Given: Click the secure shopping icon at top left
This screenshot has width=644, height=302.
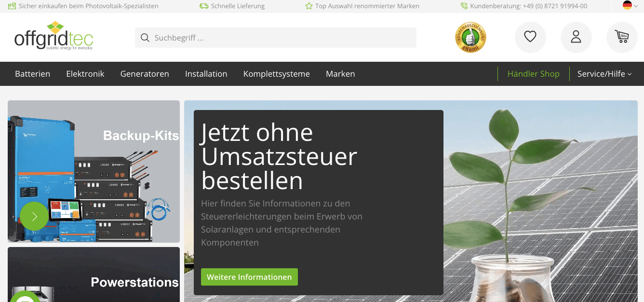Looking at the screenshot, I should tap(12, 6).
